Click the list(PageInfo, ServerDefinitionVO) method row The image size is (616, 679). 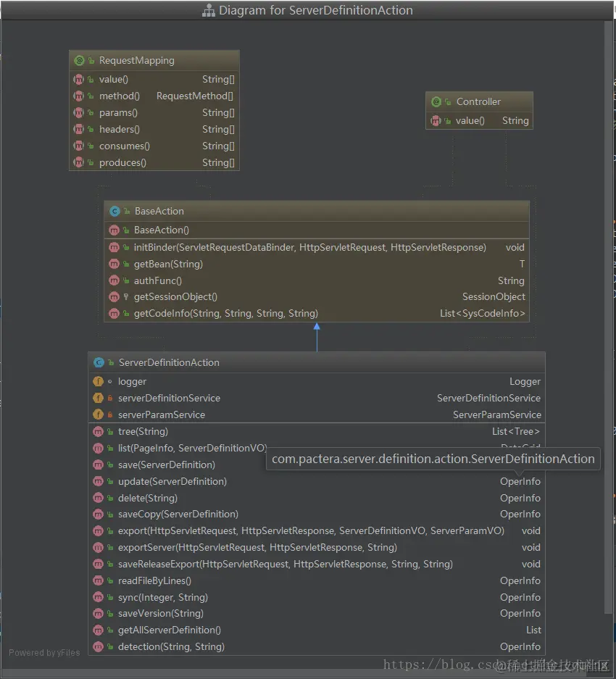[x=317, y=448]
